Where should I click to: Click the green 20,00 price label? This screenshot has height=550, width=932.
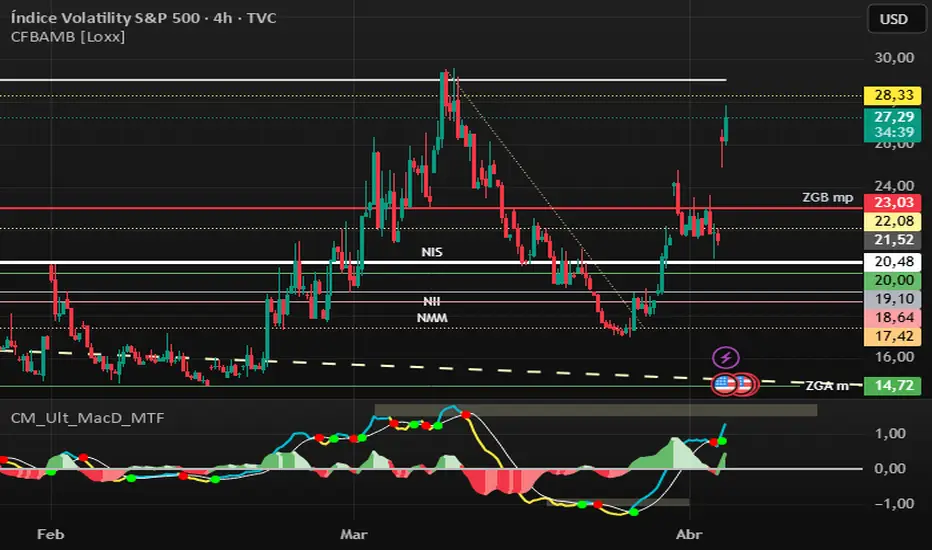[893, 280]
